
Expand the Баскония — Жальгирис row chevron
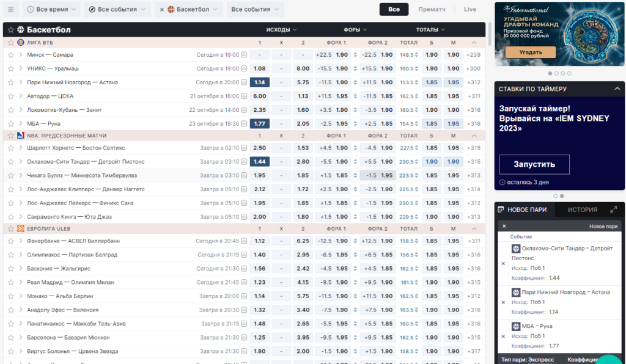pyautogui.click(x=21, y=269)
